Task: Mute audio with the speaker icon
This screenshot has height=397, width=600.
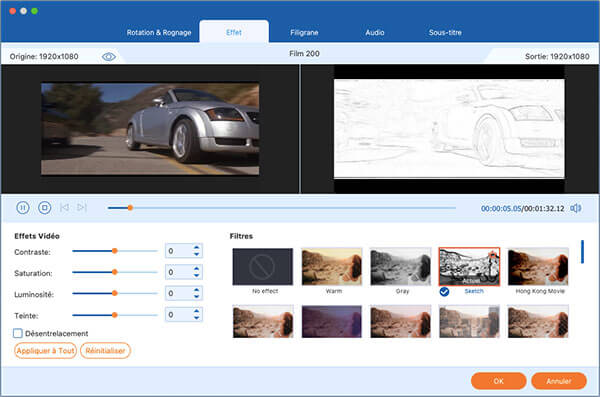Action: coord(576,208)
